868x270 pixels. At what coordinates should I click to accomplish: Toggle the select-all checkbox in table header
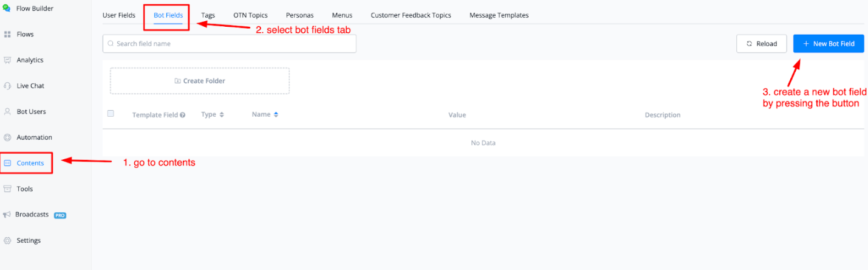[111, 114]
